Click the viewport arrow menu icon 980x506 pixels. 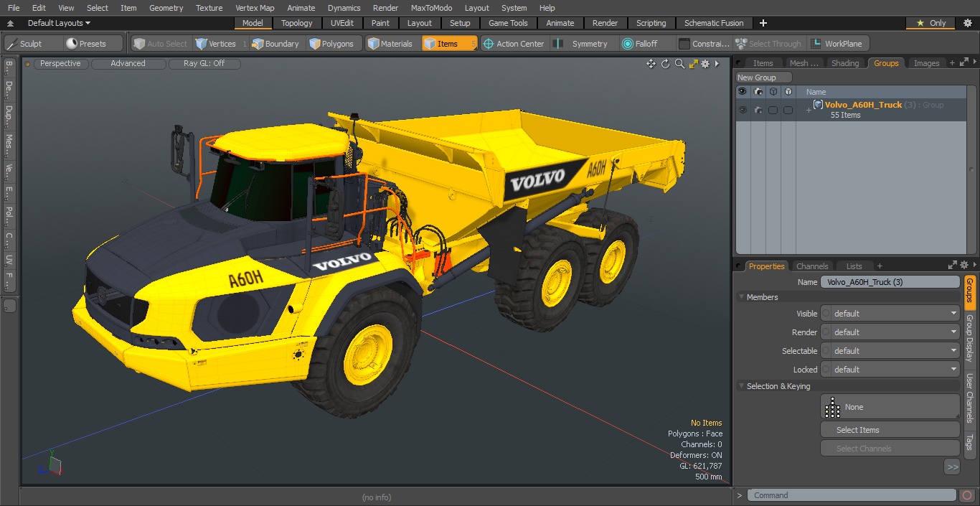coord(717,64)
